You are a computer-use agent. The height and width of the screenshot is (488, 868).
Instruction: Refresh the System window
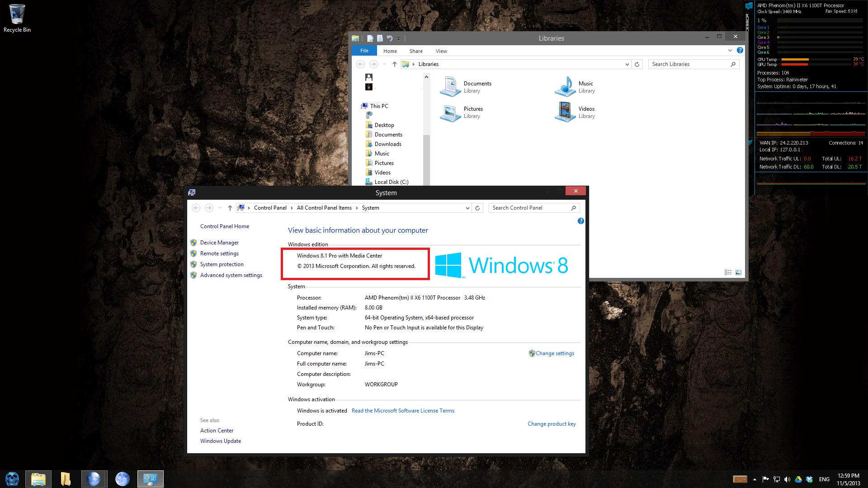coord(477,208)
